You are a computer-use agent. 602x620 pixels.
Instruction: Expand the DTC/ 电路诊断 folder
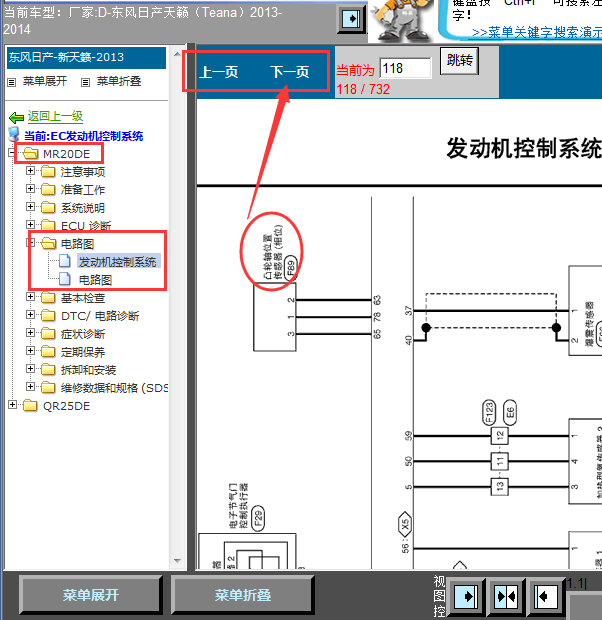click(x=30, y=314)
